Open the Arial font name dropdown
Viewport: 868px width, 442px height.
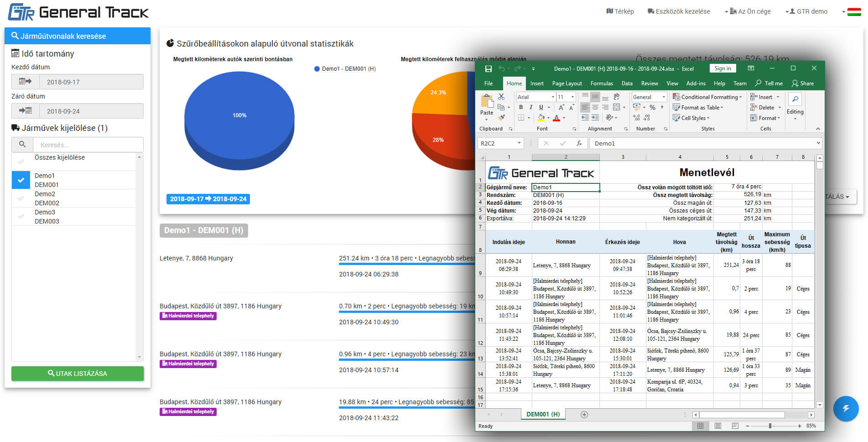(553, 97)
